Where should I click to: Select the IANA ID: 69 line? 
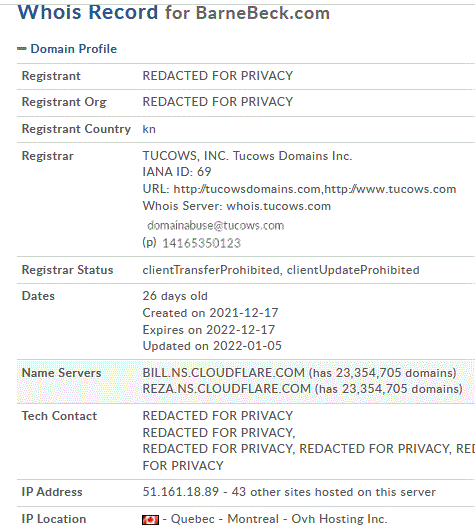click(177, 172)
